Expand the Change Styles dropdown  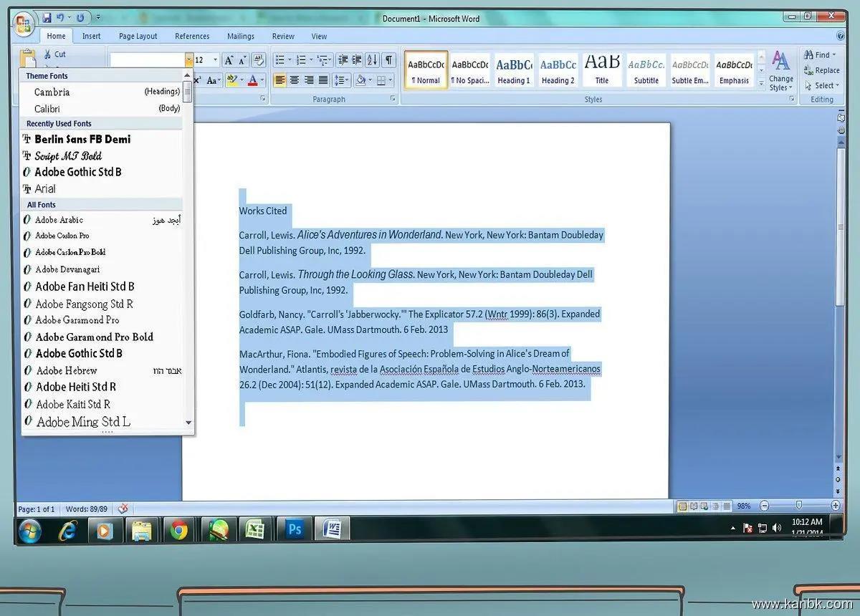click(x=780, y=72)
